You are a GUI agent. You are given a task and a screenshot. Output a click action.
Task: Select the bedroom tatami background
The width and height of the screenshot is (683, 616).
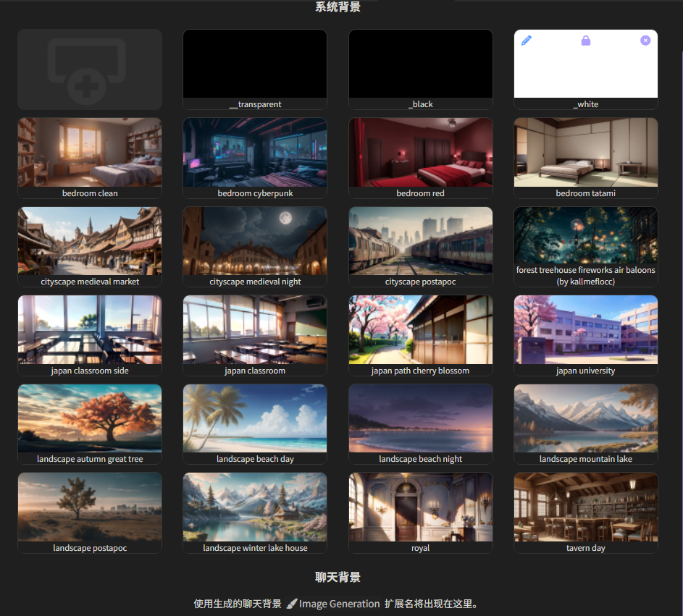point(586,153)
